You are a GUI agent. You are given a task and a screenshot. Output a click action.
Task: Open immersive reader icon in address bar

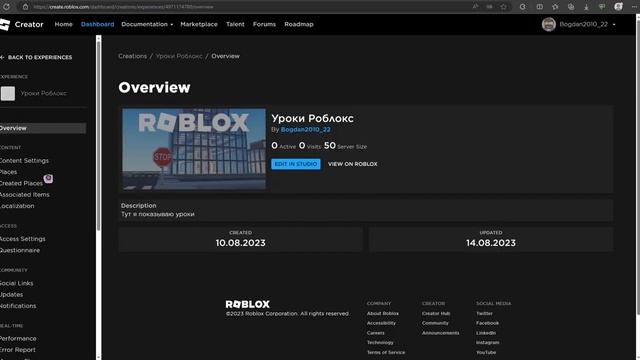click(489, 7)
